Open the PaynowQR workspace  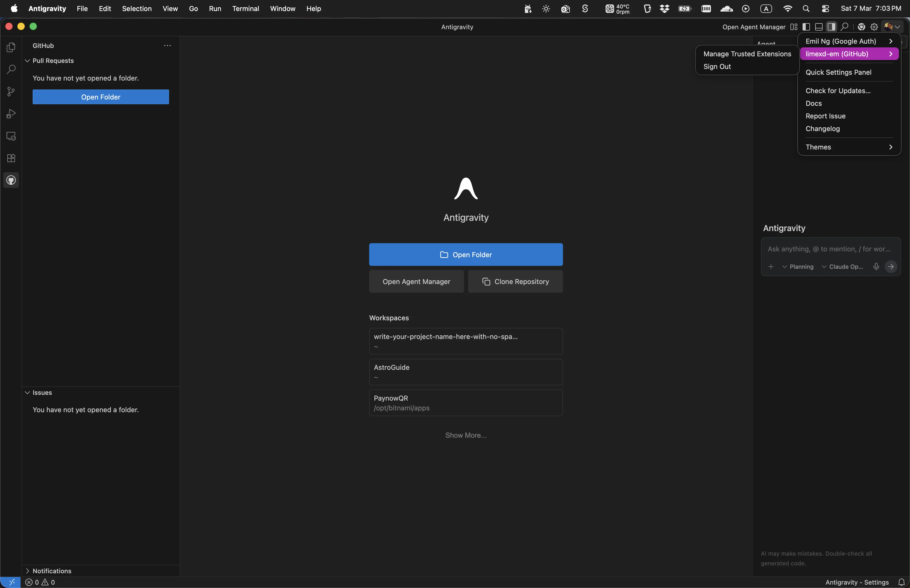pyautogui.click(x=466, y=403)
